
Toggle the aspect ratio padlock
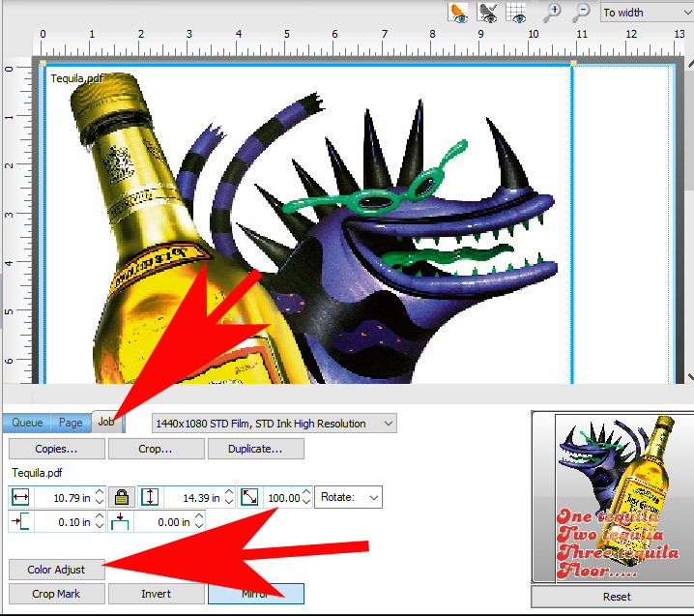(x=122, y=497)
